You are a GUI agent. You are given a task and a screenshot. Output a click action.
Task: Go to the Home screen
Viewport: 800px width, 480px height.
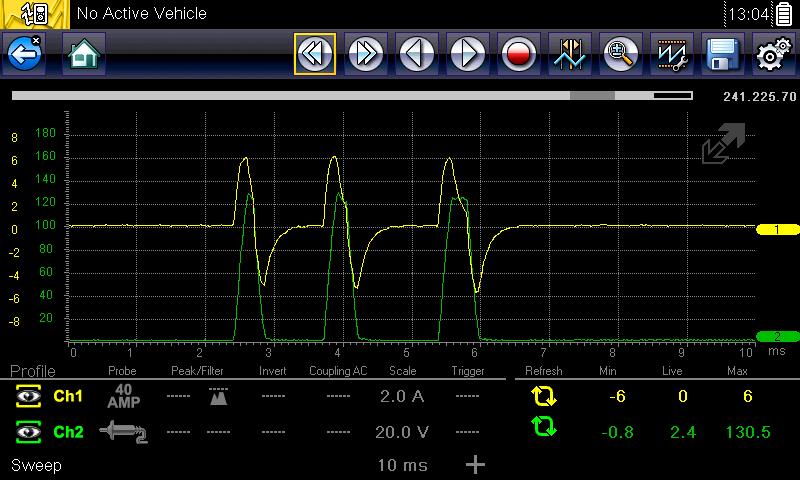tap(84, 54)
